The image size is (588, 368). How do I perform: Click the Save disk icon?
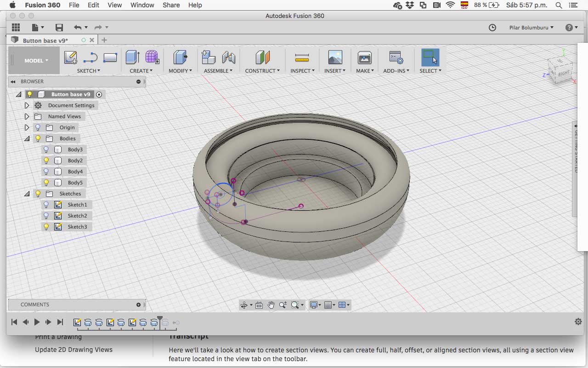[x=59, y=28]
